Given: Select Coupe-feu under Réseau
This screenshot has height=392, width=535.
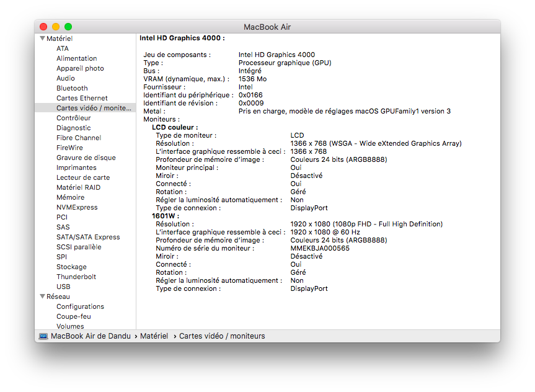Looking at the screenshot, I should click(74, 316).
